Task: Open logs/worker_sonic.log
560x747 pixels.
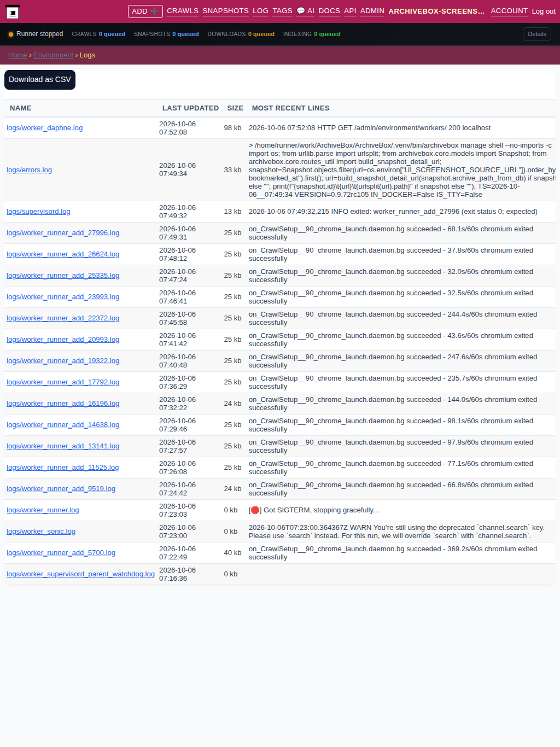Action: pyautogui.click(x=41, y=532)
